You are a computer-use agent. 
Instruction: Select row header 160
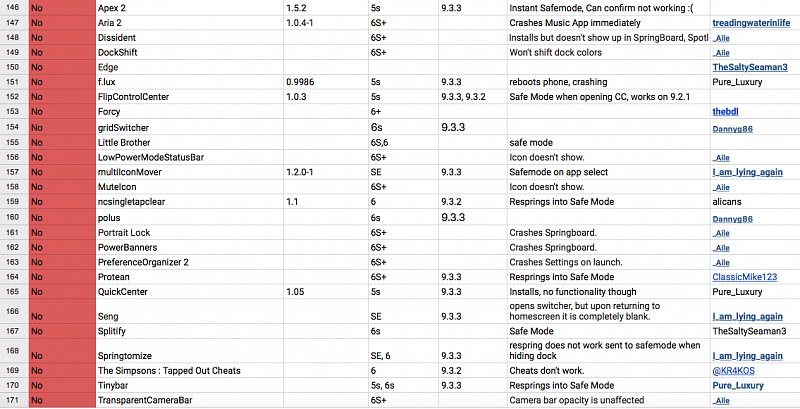[13, 217]
